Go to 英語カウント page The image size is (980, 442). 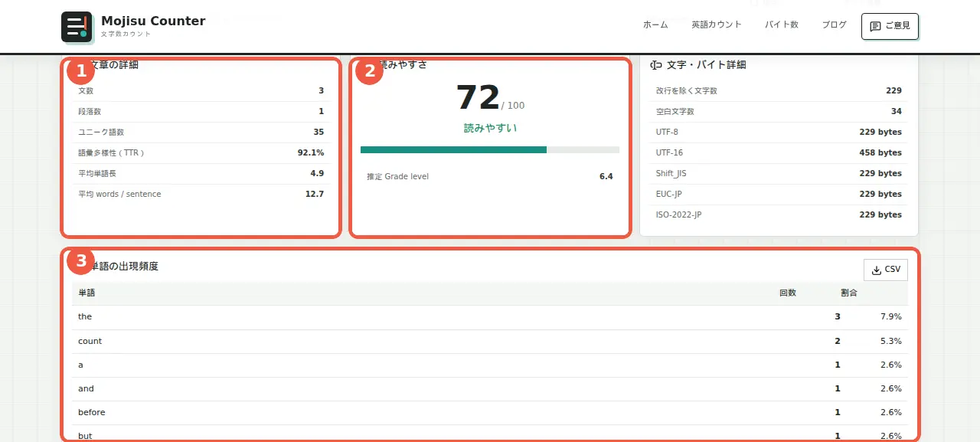(717, 25)
